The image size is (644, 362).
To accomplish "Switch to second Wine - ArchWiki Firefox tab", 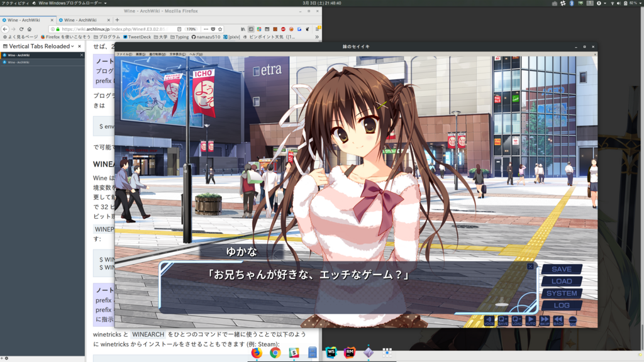I will (x=84, y=19).
